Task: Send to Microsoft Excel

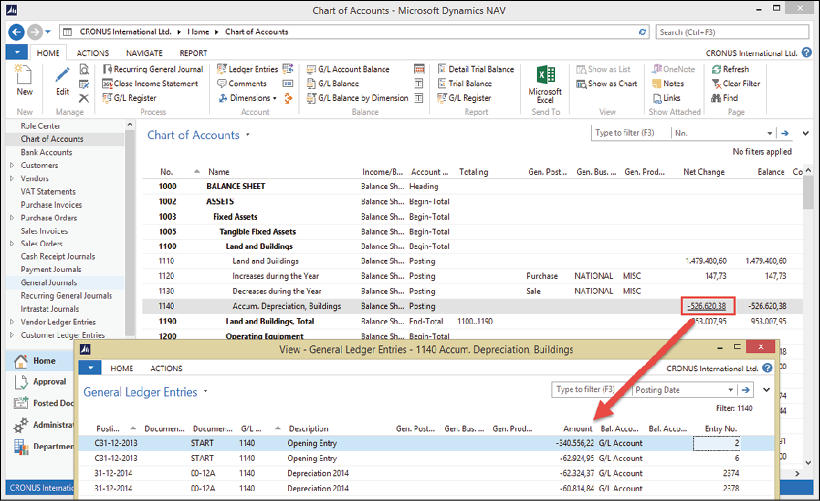Action: [545, 84]
